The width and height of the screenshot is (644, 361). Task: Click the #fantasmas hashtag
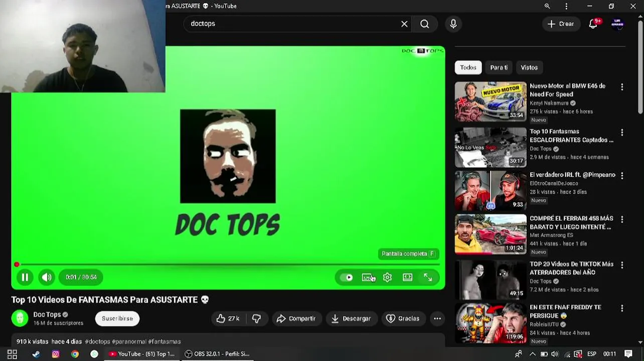[x=165, y=341]
